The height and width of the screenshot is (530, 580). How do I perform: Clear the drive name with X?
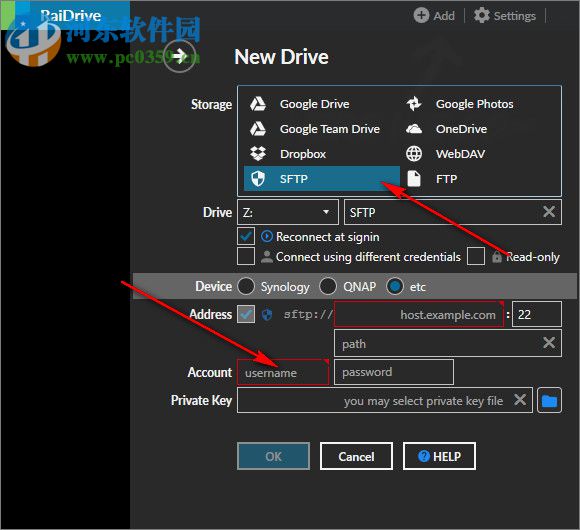(x=549, y=212)
